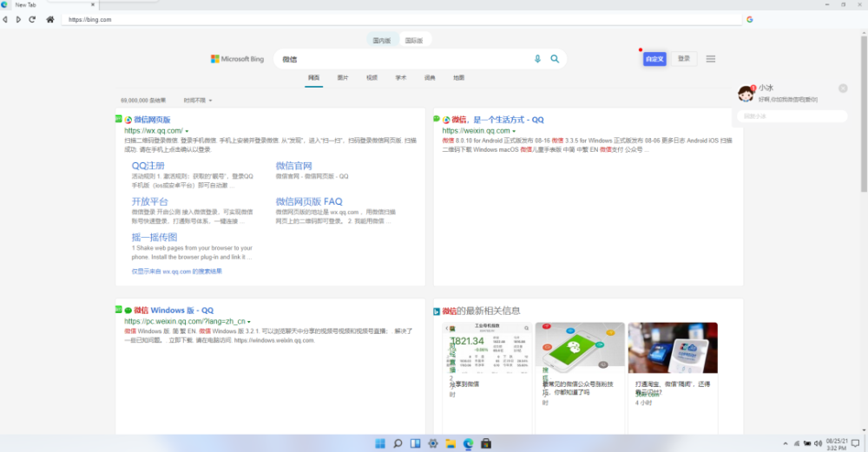Image resolution: width=868 pixels, height=452 pixels.
Task: Expand dropdown arrow next to wx.qq.com URL
Action: click(x=187, y=131)
